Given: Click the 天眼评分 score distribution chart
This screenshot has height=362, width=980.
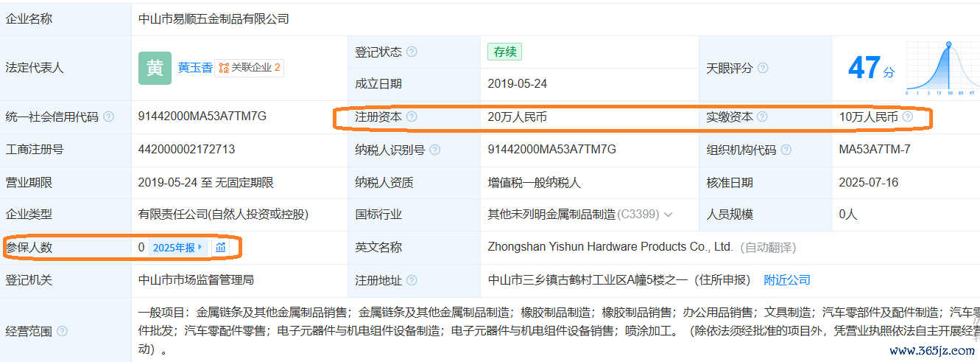Looking at the screenshot, I should pos(943,68).
